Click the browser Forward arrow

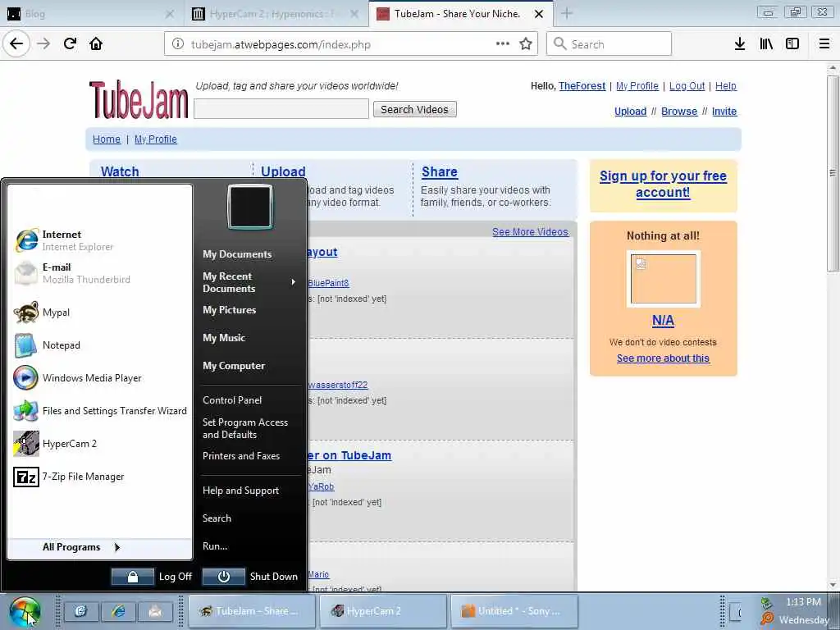pyautogui.click(x=43, y=44)
